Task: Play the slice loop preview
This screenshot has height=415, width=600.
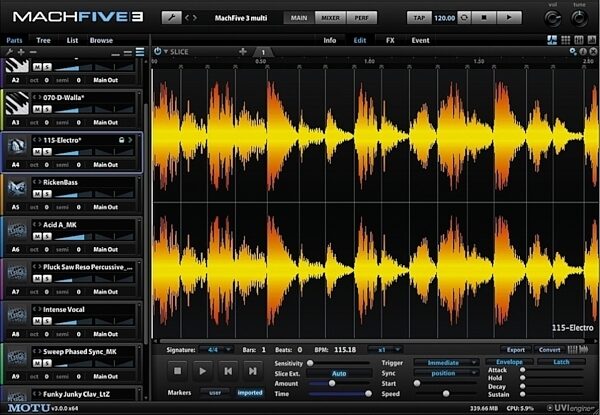Action: 203,371
